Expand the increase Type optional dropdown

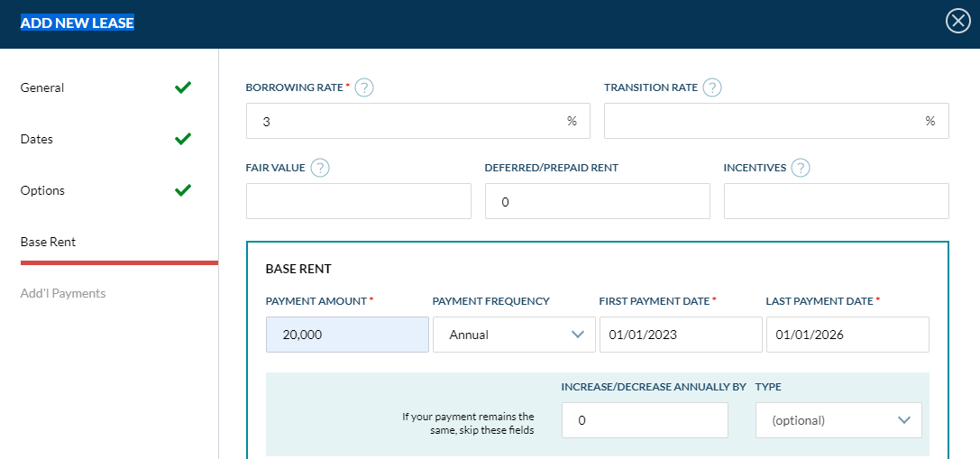838,420
